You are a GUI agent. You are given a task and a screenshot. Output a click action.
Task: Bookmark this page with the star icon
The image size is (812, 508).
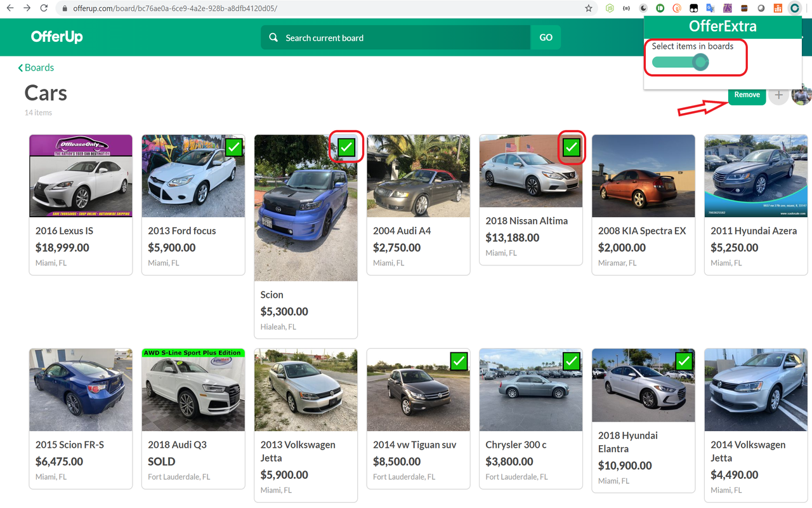click(589, 8)
